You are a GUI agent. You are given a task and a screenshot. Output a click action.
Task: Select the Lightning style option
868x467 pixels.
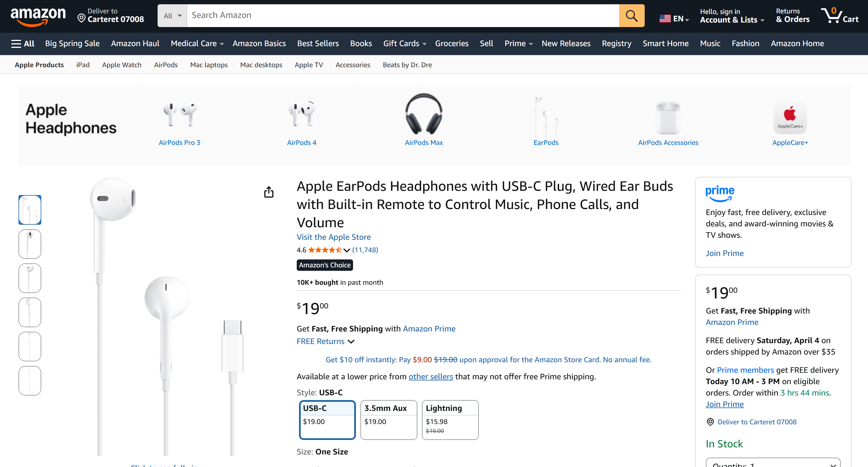[x=450, y=420]
